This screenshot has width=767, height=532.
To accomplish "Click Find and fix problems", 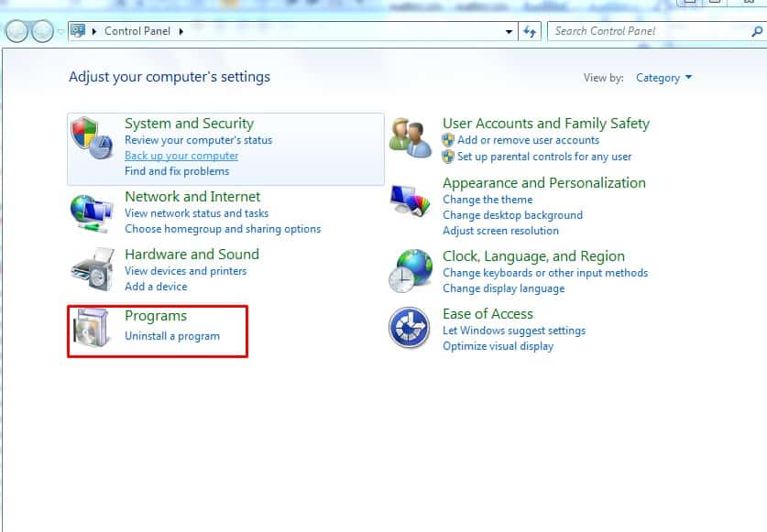I will [x=177, y=171].
